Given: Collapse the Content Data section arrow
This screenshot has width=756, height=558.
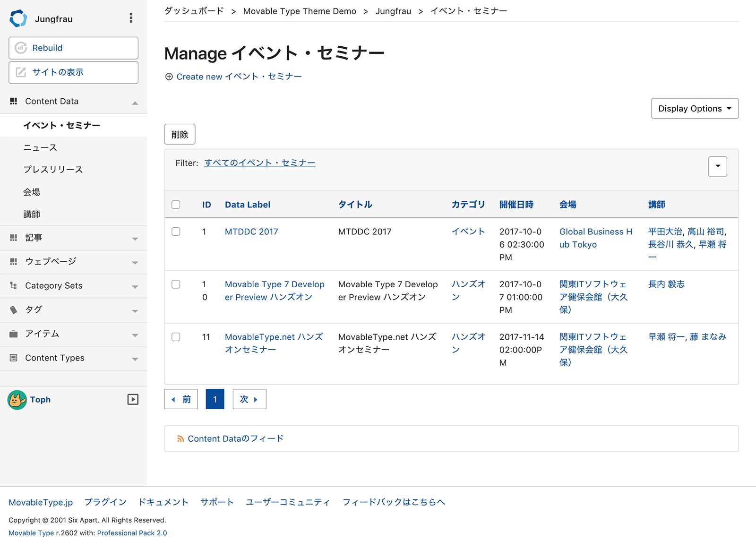Looking at the screenshot, I should [x=135, y=103].
